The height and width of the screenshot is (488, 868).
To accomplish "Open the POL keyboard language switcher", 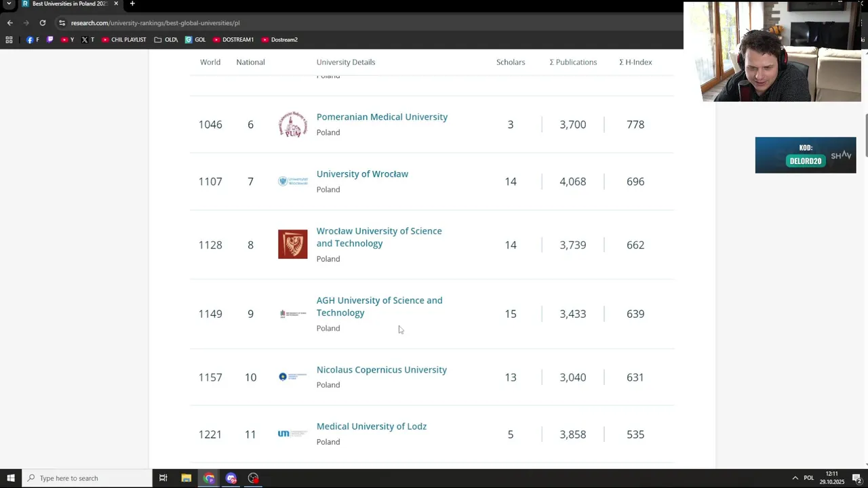I will click(808, 478).
